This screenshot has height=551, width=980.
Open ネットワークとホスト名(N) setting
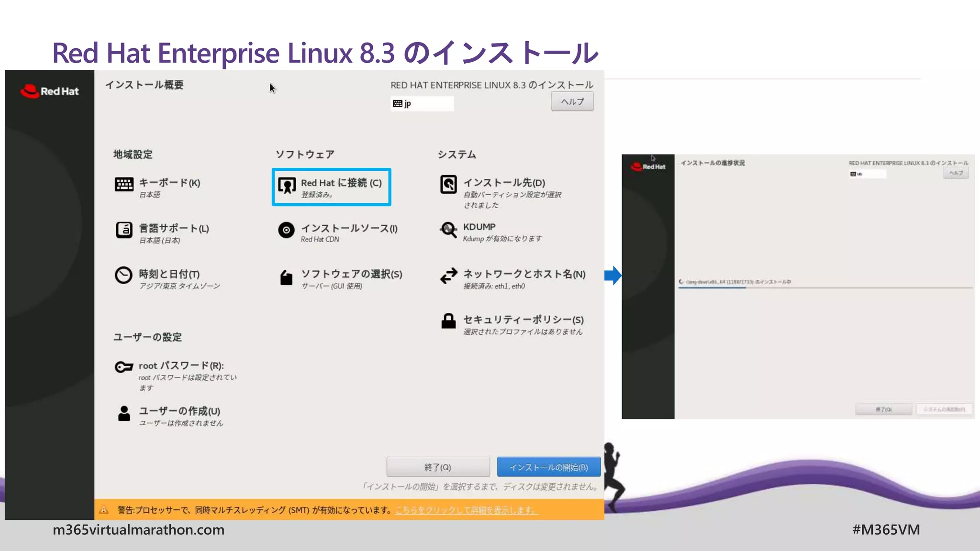[524, 274]
